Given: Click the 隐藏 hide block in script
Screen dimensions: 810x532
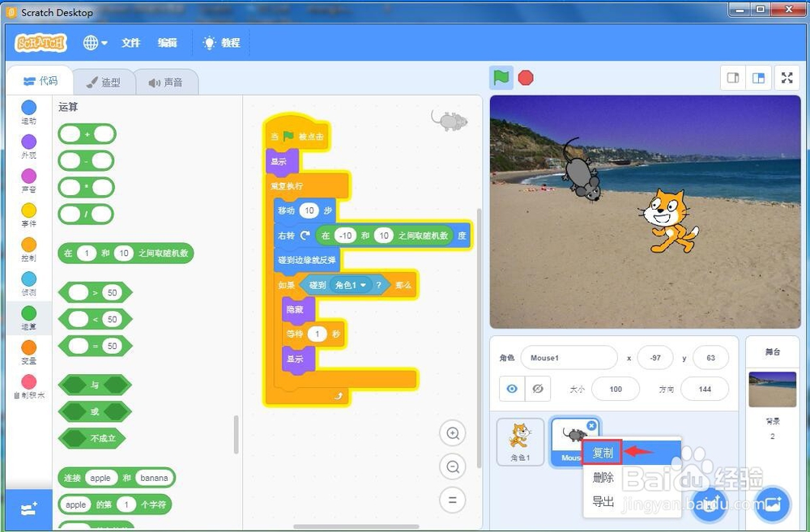Looking at the screenshot, I should (298, 309).
